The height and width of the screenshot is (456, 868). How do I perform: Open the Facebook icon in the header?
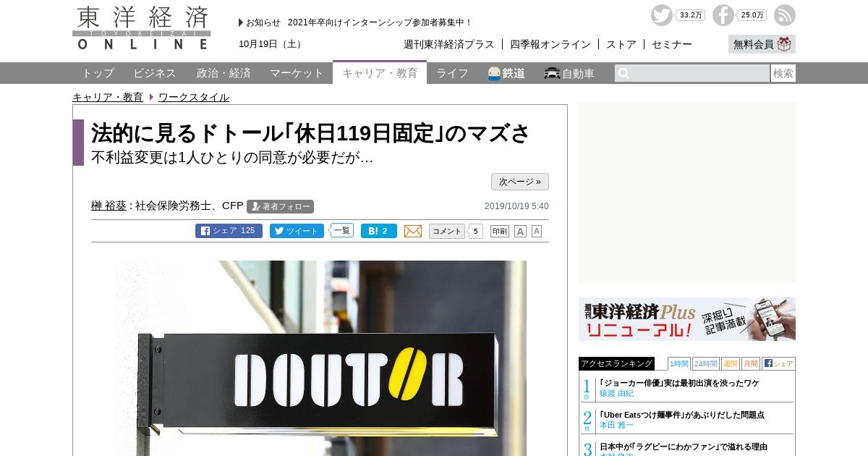click(723, 15)
